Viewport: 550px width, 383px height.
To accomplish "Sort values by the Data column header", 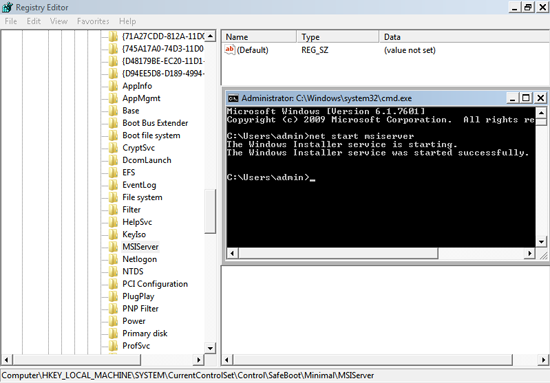I will (x=464, y=37).
